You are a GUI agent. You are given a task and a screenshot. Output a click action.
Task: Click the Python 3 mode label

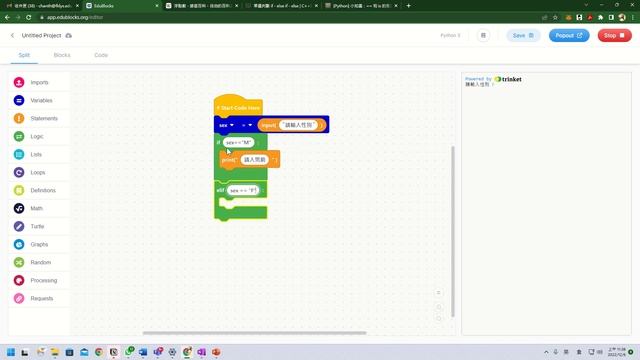[x=450, y=36]
